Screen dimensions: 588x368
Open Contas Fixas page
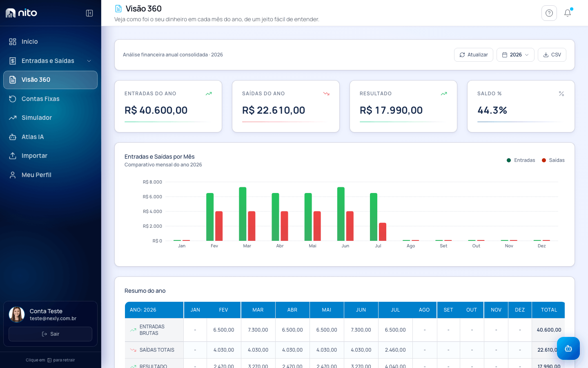click(50, 99)
